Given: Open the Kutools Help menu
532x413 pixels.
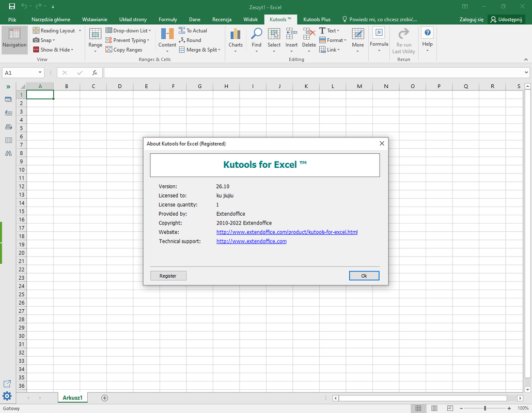Looking at the screenshot, I should tap(428, 40).
